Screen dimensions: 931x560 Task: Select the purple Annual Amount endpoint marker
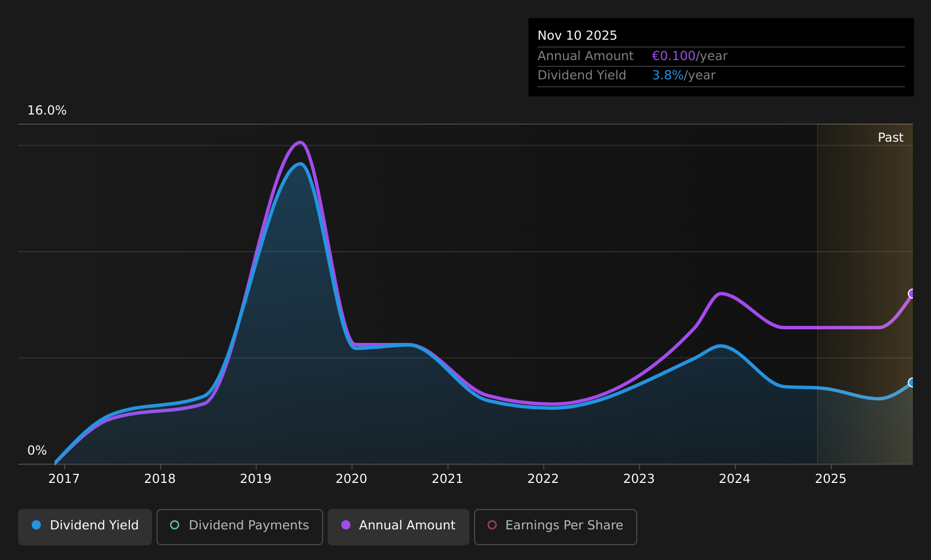coord(912,294)
